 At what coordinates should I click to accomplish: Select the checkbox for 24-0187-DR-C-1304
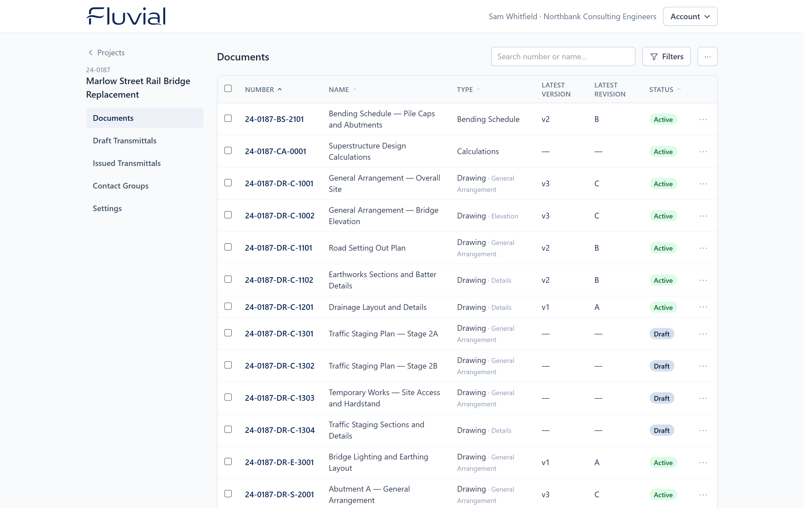click(228, 429)
